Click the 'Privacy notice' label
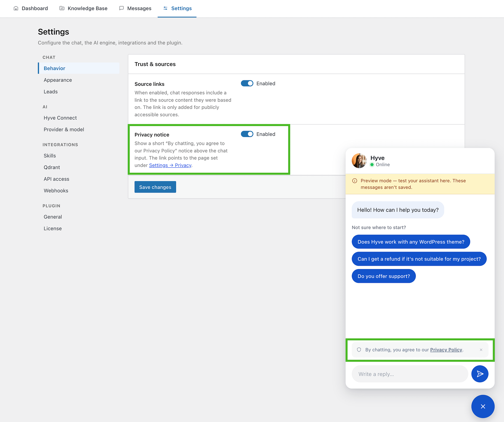 152,135
